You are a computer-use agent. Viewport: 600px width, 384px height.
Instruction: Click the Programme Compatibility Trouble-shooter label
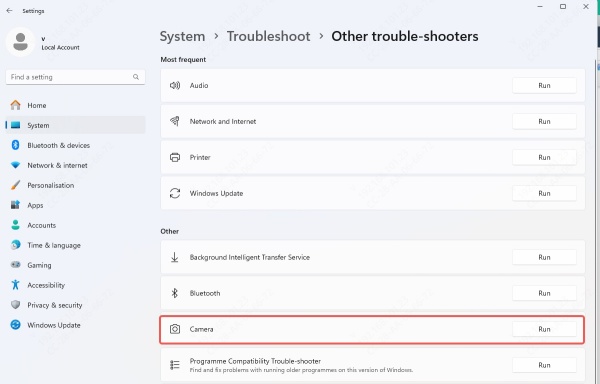(x=255, y=361)
